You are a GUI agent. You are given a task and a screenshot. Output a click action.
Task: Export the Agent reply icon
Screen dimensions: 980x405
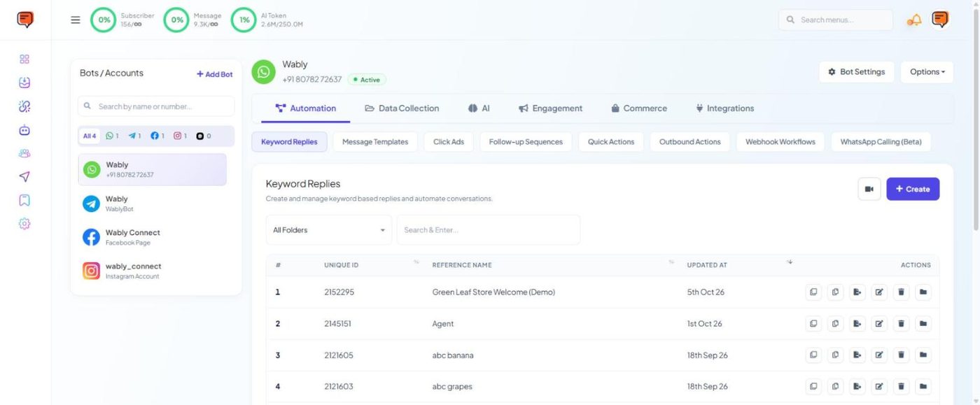click(x=857, y=324)
